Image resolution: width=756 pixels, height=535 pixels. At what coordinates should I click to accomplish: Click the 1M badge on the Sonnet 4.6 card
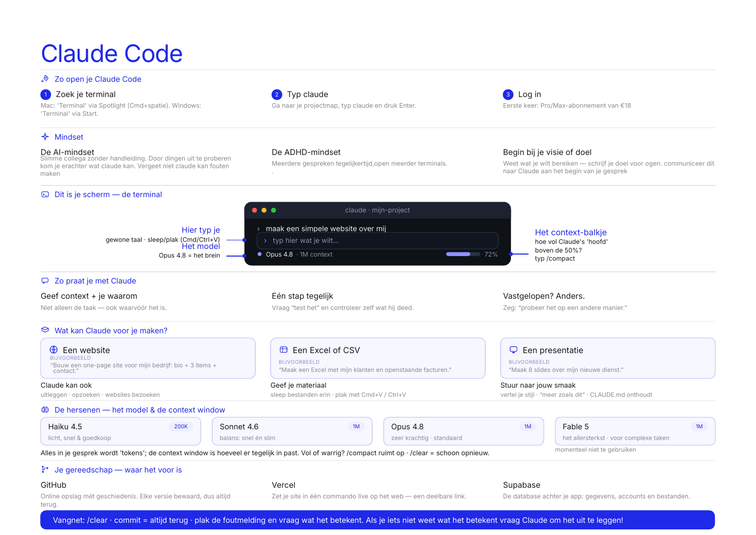pos(356,427)
